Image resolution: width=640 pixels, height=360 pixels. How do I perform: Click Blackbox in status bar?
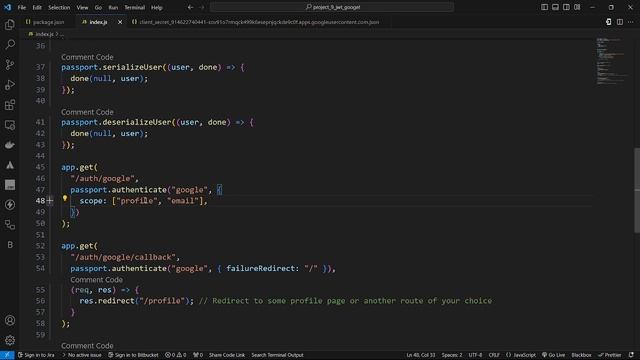click(x=581, y=355)
